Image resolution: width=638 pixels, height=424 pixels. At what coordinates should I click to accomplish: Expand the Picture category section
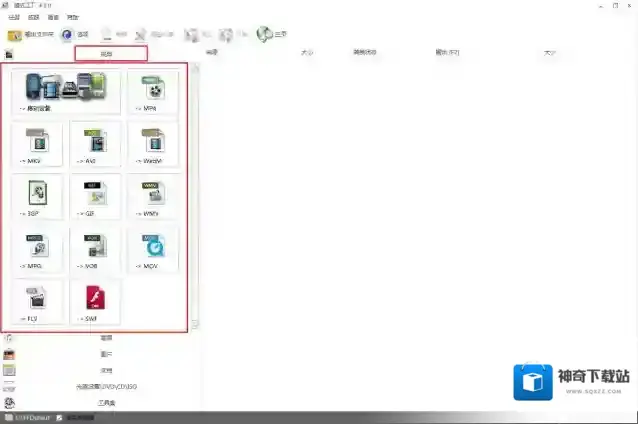coord(106,354)
